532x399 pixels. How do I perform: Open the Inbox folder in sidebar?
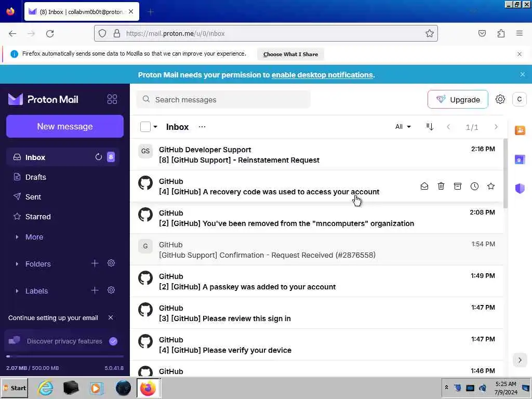[63, 157]
